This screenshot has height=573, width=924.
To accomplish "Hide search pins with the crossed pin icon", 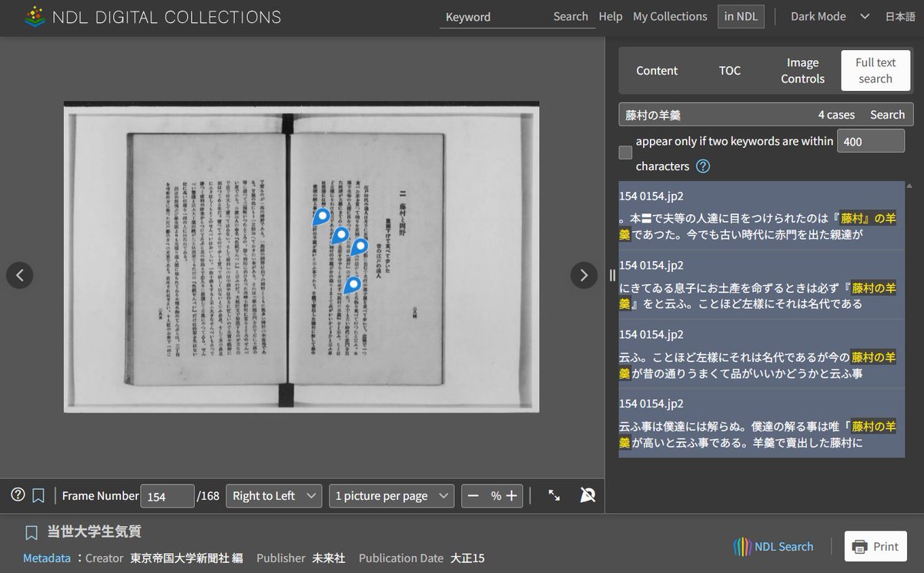I will click(x=588, y=495).
